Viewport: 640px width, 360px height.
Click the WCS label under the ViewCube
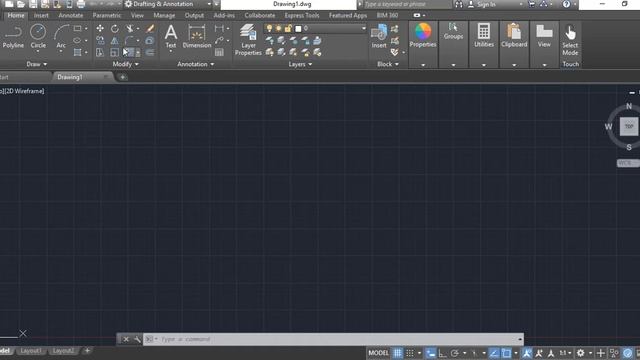point(627,163)
